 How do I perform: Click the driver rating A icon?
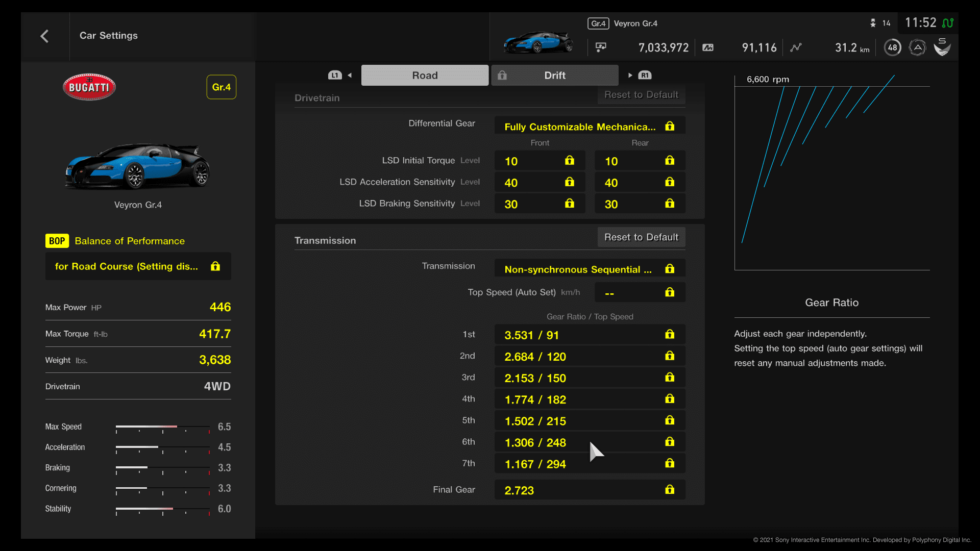click(917, 47)
